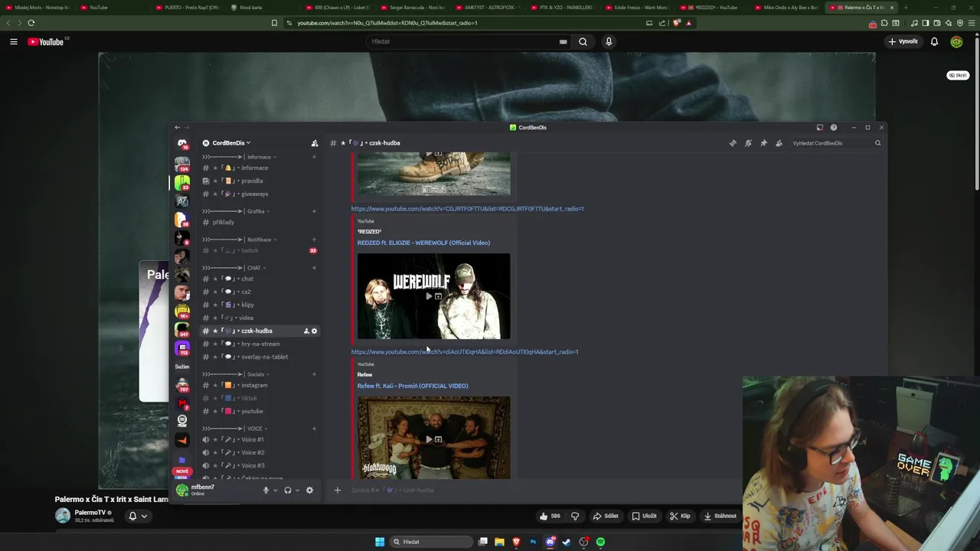
Task: Reload the browser page
Action: click(x=31, y=23)
